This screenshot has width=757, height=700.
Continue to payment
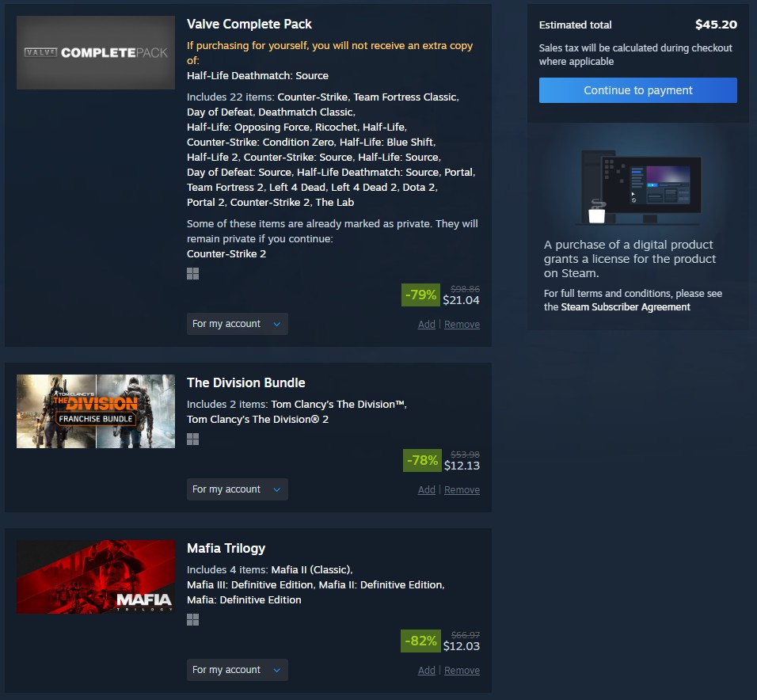pos(637,90)
